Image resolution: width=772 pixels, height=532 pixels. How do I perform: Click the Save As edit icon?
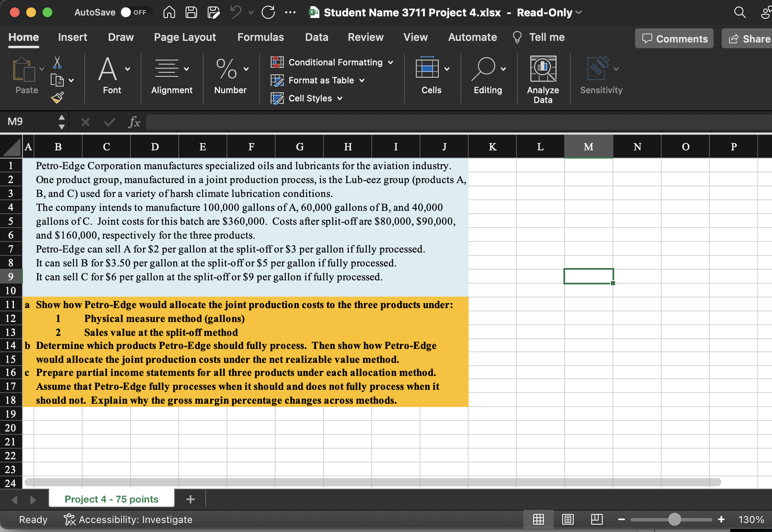point(213,13)
